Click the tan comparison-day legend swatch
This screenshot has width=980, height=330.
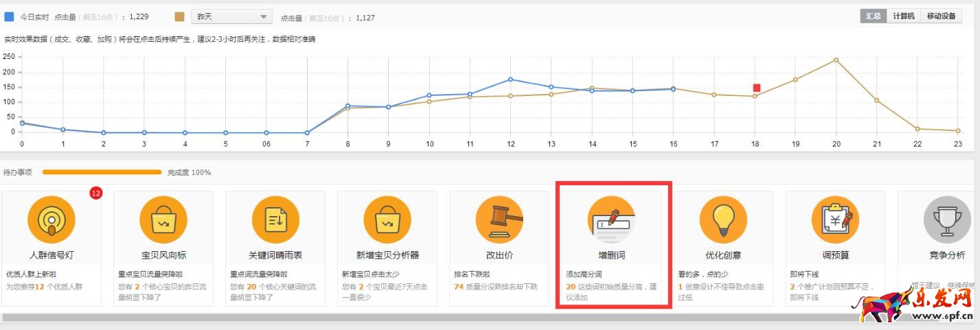point(180,16)
